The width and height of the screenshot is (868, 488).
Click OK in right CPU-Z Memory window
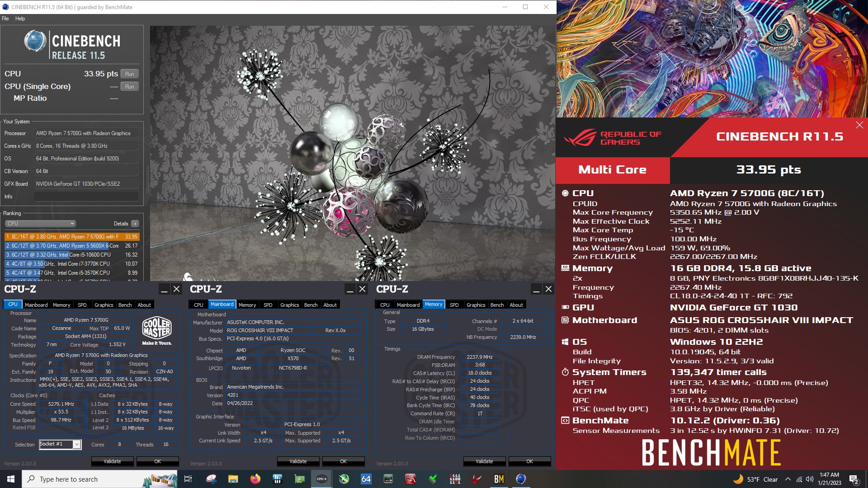coord(529,461)
